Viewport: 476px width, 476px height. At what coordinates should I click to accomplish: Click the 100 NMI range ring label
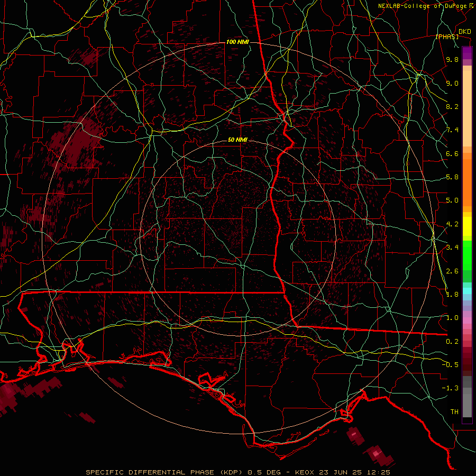237,42
